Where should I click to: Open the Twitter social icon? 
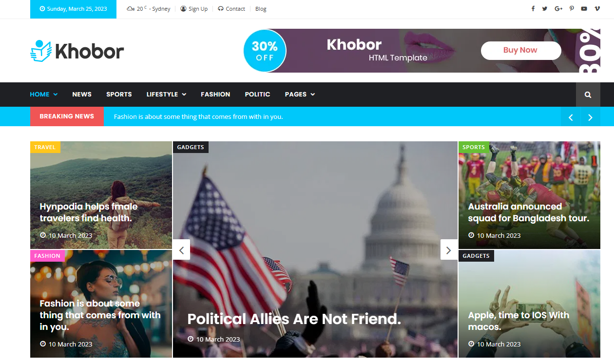(545, 9)
